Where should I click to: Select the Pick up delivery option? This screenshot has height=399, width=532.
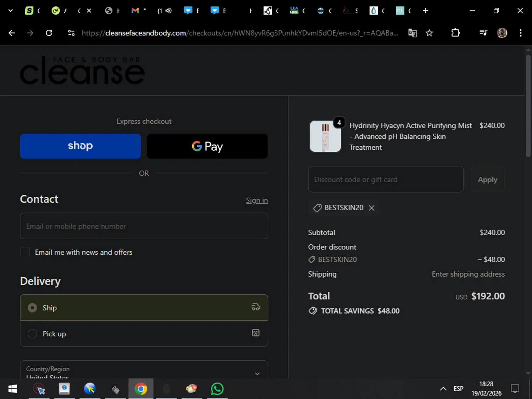144,334
